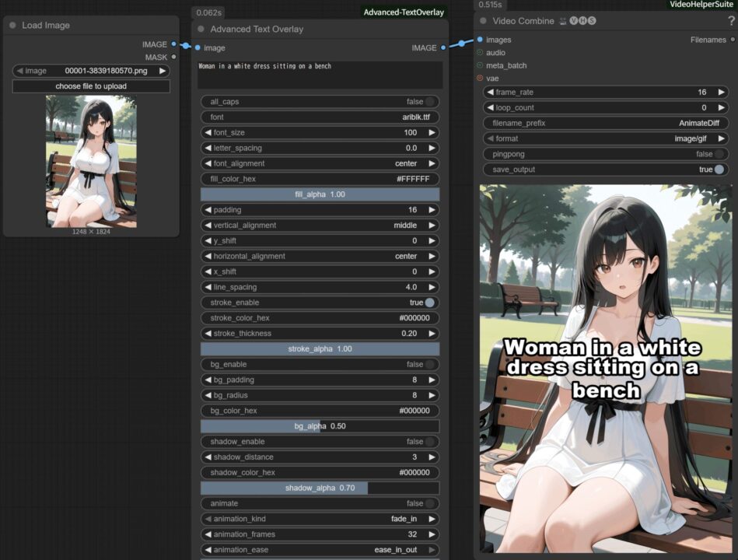The width and height of the screenshot is (738, 560).
Task: Select next image file with right arrow
Action: click(163, 71)
